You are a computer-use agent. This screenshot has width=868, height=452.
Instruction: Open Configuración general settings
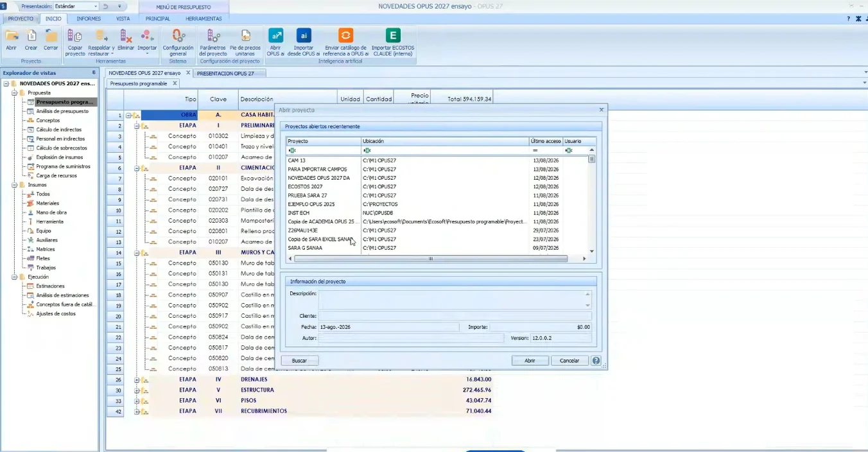pos(178,42)
